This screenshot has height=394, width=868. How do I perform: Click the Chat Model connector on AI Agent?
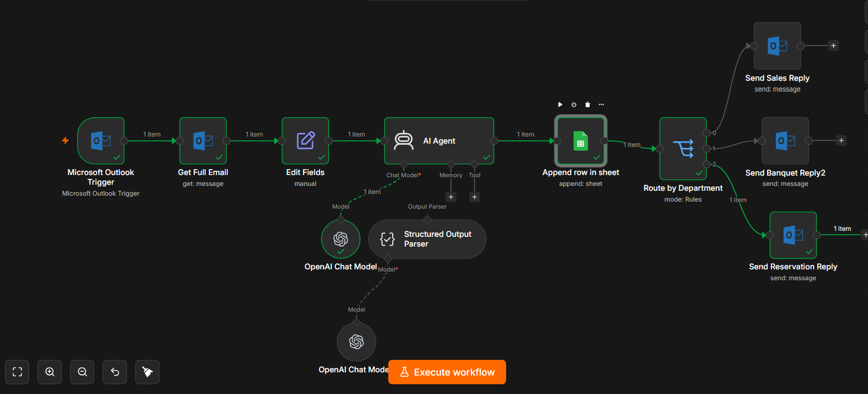coord(403,164)
